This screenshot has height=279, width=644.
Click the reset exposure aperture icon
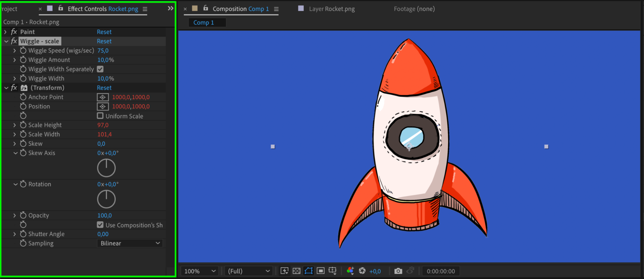click(362, 271)
